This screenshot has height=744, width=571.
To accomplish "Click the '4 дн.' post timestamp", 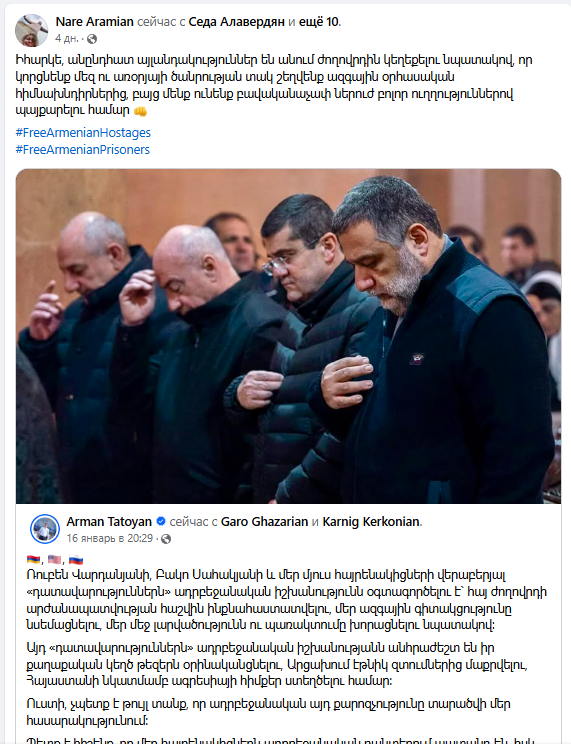I will (x=67, y=38).
